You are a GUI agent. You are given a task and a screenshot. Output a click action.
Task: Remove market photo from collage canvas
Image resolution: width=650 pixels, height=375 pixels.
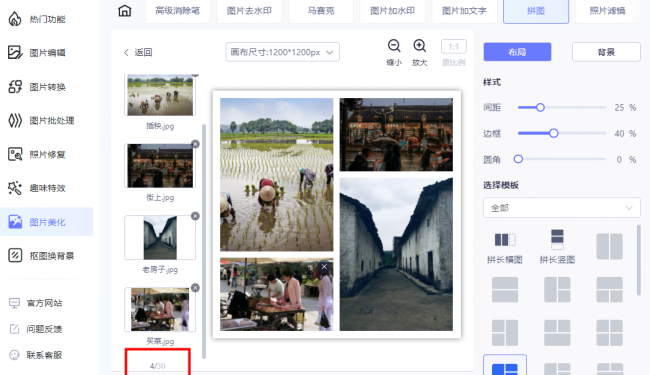(324, 266)
